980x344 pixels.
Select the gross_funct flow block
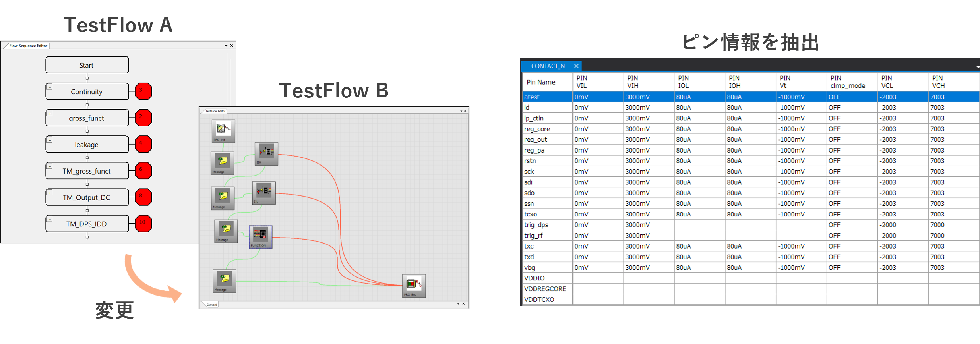pyautogui.click(x=87, y=118)
